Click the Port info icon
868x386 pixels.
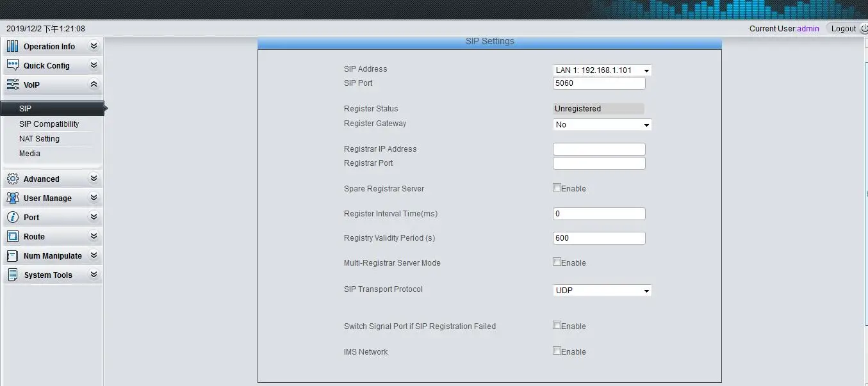13,217
